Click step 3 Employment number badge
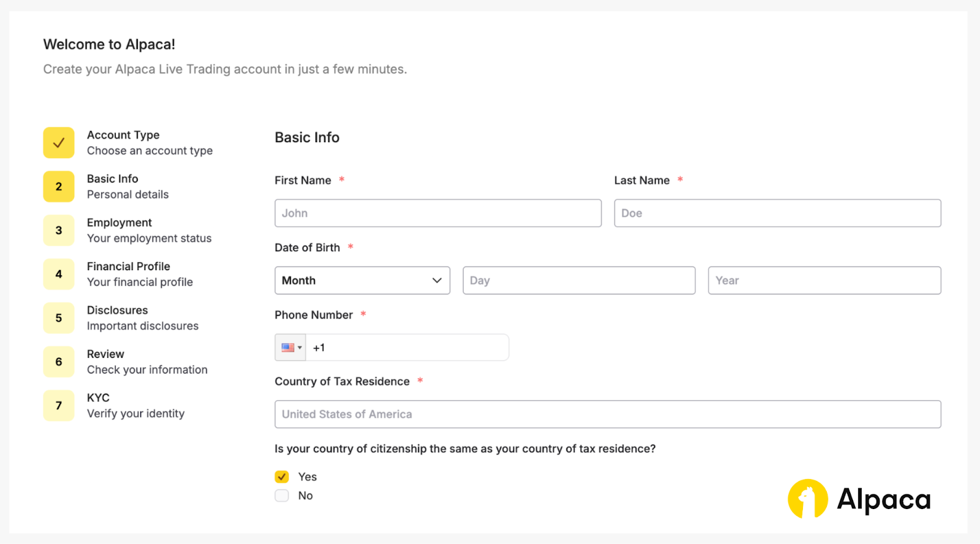The width and height of the screenshot is (980, 544). click(x=59, y=230)
